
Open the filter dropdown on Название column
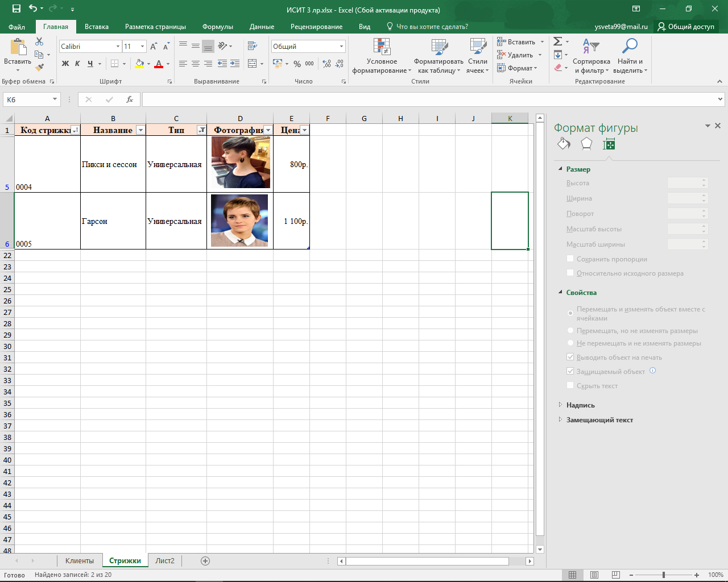140,130
